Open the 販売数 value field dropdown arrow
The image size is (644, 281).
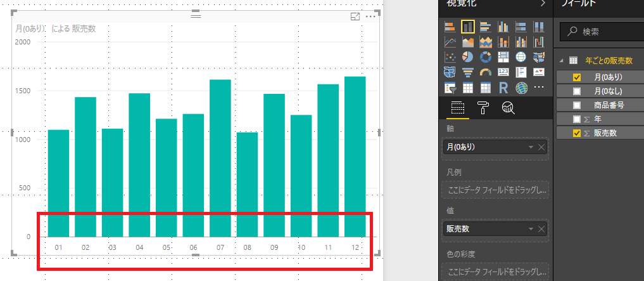coord(531,229)
